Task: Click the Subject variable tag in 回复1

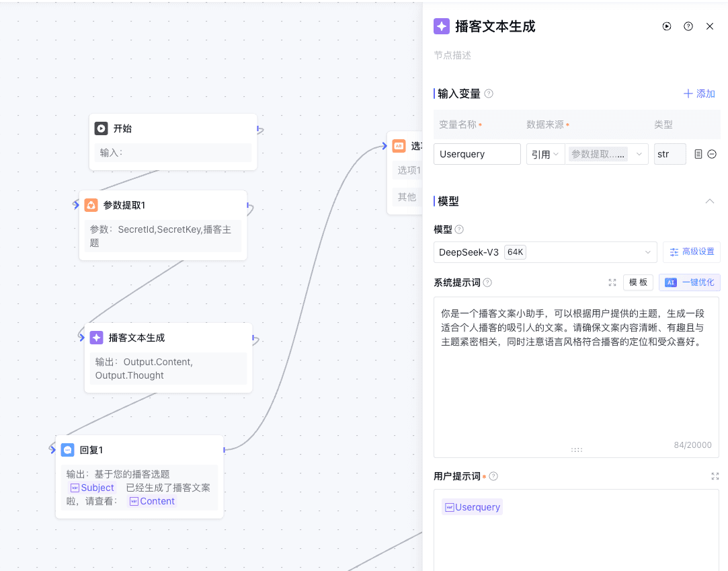Action: pyautogui.click(x=92, y=488)
